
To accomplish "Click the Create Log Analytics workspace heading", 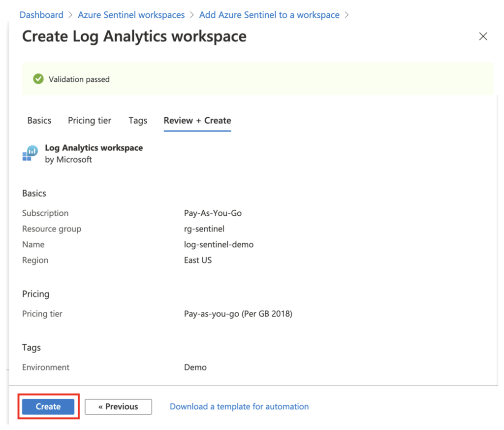I will click(134, 36).
